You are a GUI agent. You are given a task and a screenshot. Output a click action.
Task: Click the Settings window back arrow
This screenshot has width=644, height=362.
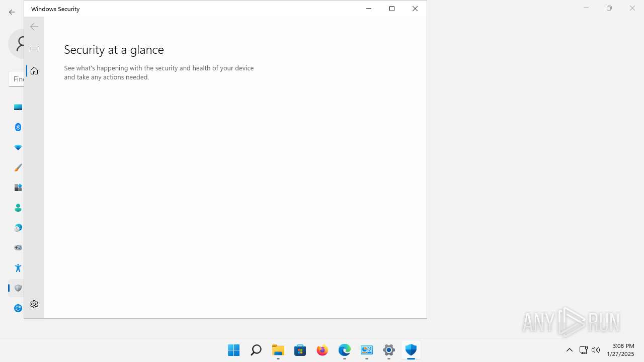pos(12,12)
